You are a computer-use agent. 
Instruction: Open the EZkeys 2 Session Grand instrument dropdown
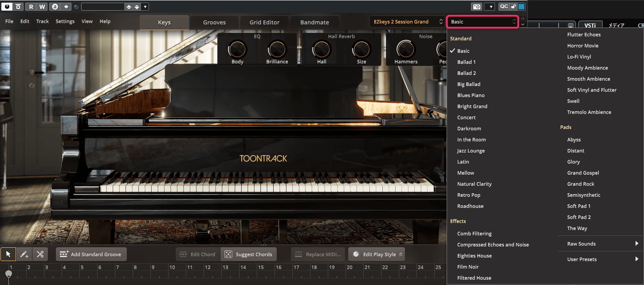pyautogui.click(x=407, y=21)
